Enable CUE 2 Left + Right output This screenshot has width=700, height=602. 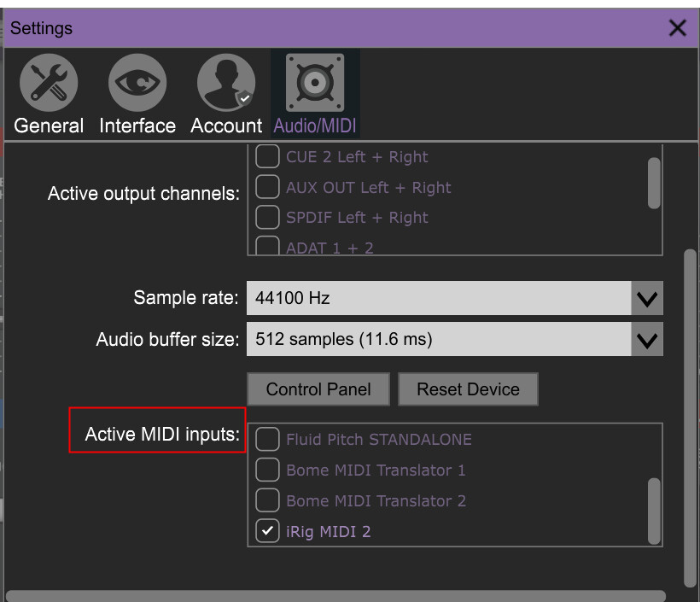tap(268, 157)
